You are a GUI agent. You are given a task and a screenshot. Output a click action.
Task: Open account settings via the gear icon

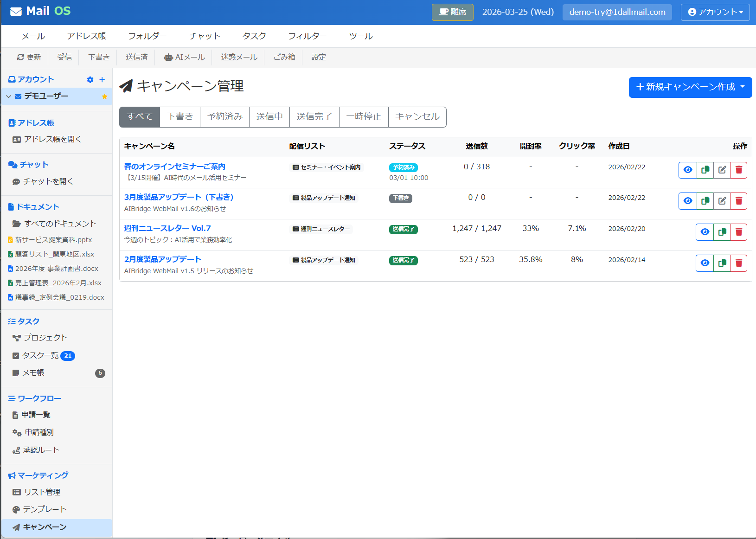(90, 79)
